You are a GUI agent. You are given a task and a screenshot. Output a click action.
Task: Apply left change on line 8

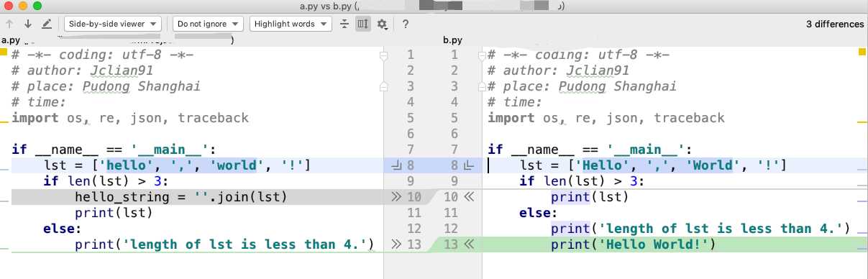397,165
